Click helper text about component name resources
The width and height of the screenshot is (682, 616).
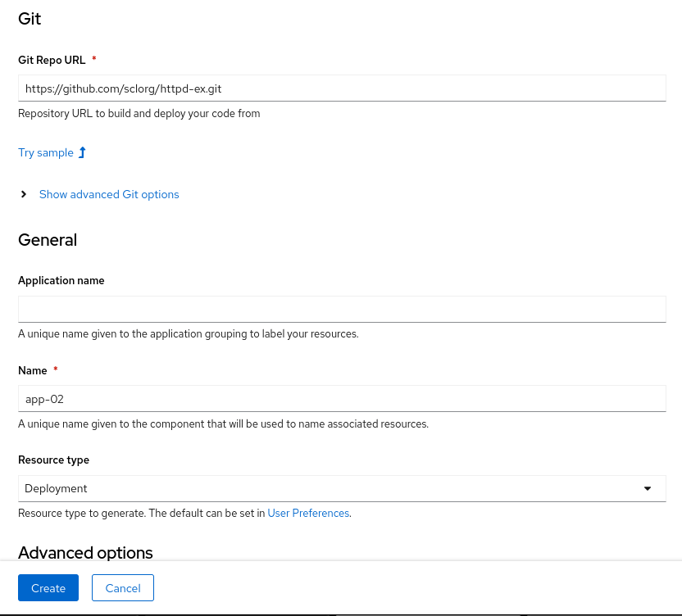(223, 423)
